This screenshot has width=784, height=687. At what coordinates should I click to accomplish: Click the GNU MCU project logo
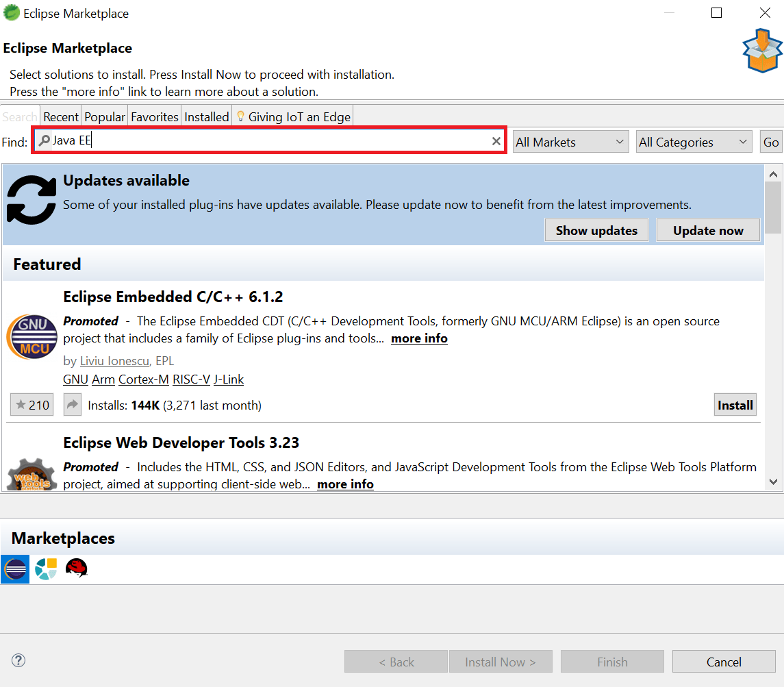click(x=31, y=336)
